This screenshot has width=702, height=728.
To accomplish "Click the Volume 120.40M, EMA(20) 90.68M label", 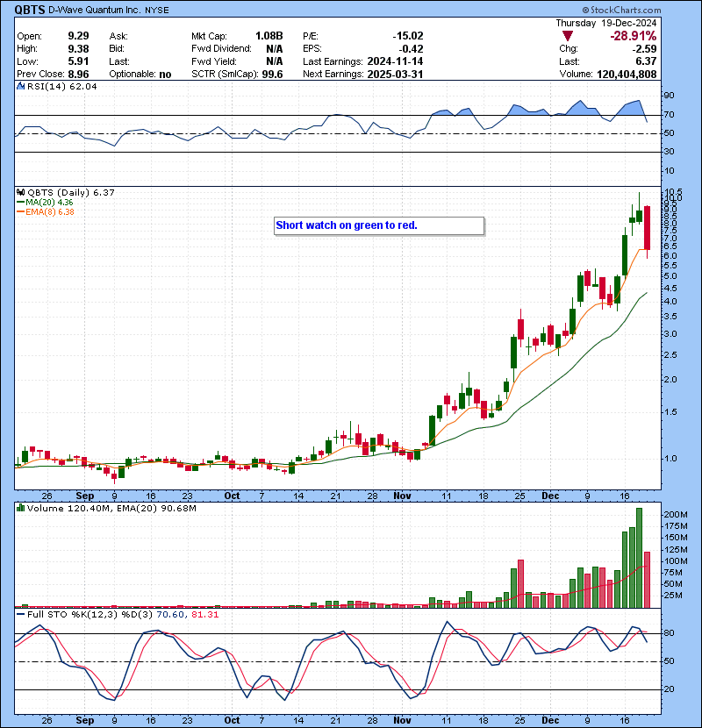I will pos(111,509).
